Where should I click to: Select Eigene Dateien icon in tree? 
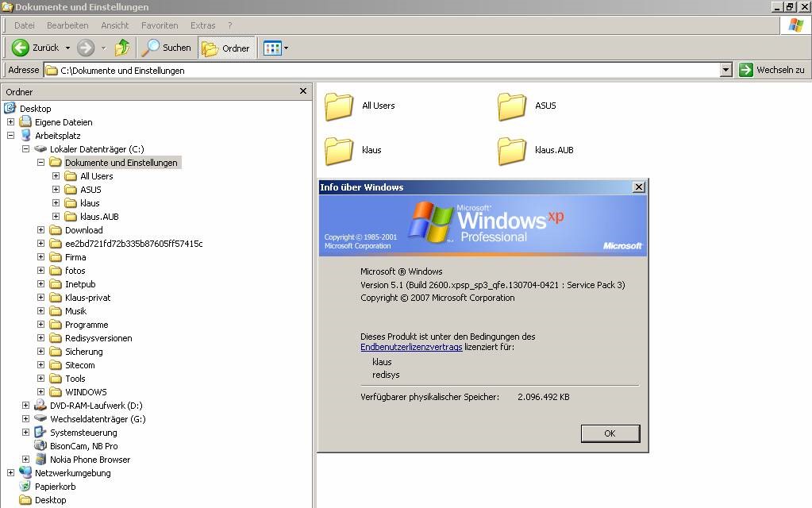coord(25,121)
